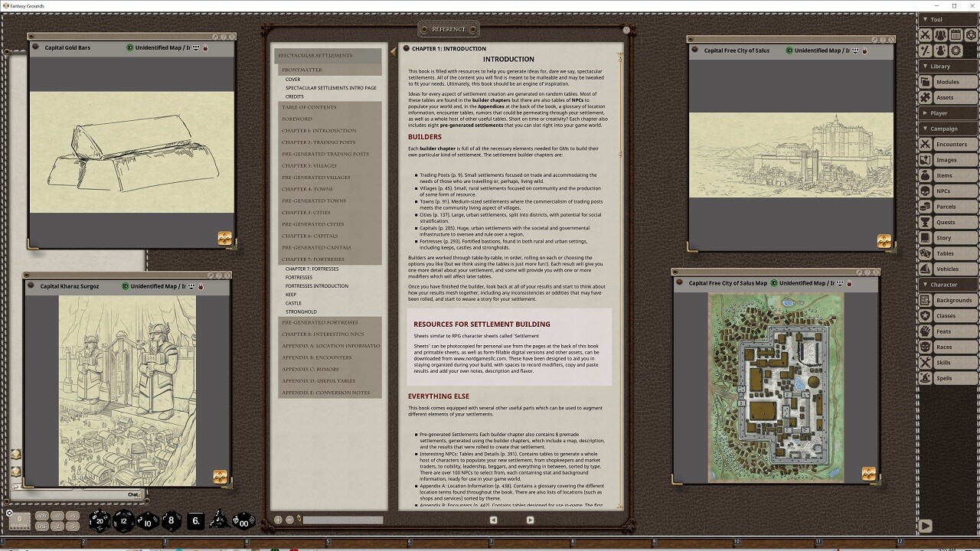Open image toolbar on Capital Gold Bars
Image resolution: width=980 pixels, height=551 pixels.
(224, 238)
